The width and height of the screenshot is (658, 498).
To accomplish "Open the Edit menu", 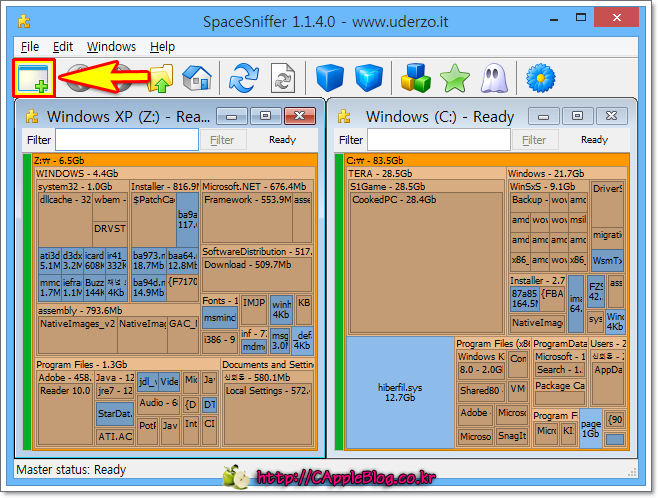I will (63, 47).
